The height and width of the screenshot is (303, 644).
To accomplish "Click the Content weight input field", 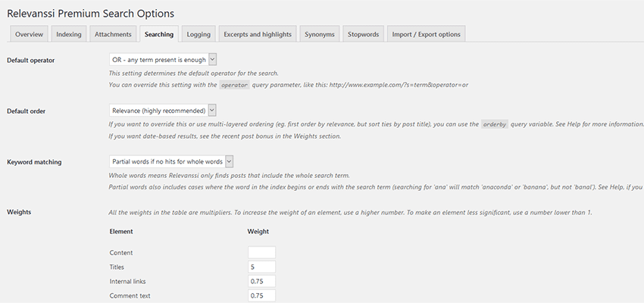I will (x=261, y=252).
